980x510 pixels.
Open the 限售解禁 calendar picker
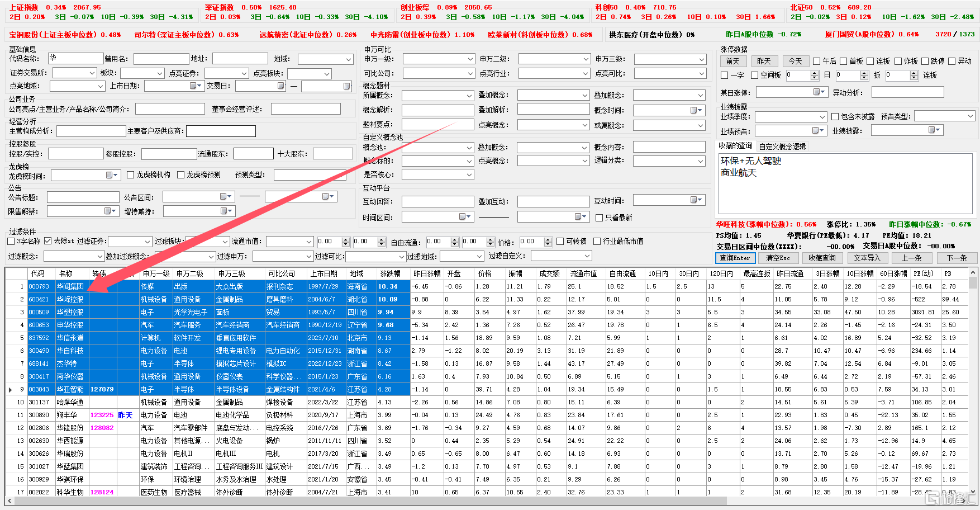[x=110, y=211]
